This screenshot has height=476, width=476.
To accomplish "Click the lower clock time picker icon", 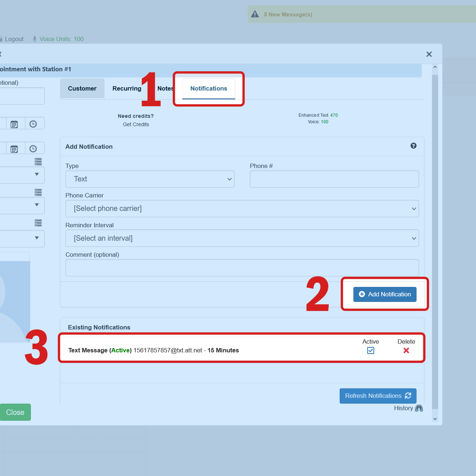I will click(x=33, y=149).
